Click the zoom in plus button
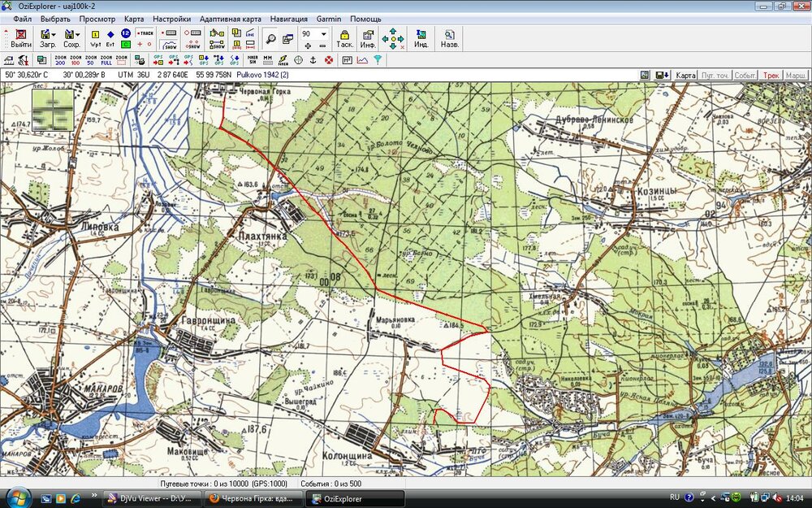This screenshot has height=508, width=812. point(307,46)
